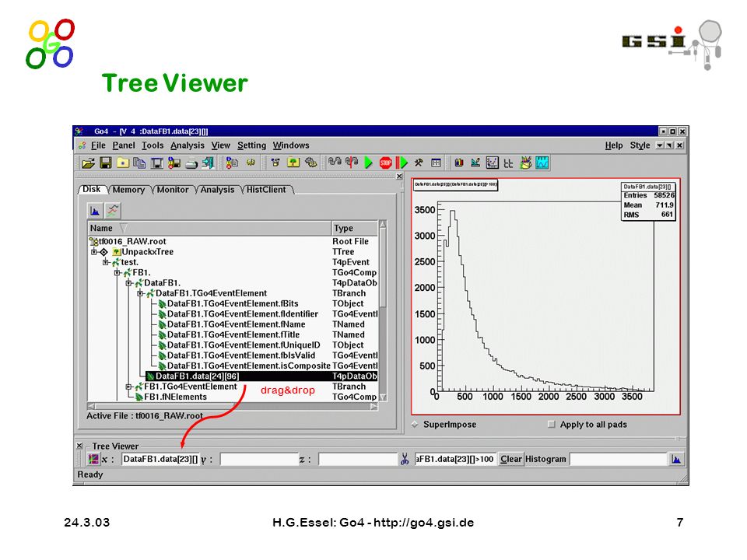Click the copy documents toolbar icon

pos(139,163)
